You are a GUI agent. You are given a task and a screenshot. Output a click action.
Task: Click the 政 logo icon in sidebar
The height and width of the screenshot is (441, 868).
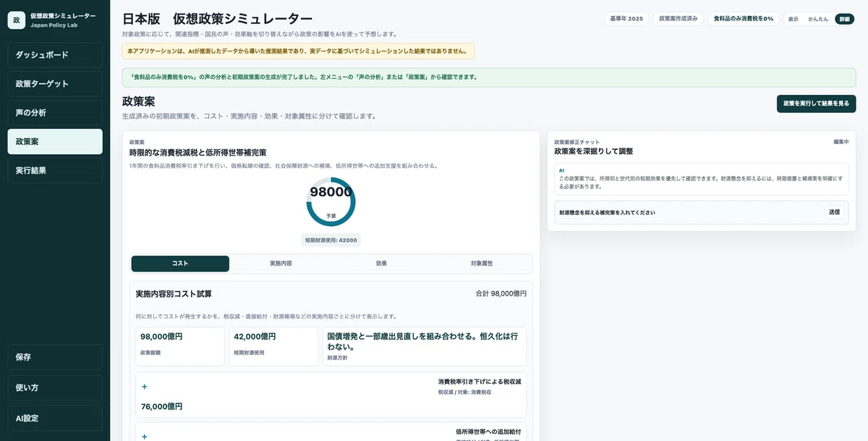point(17,20)
